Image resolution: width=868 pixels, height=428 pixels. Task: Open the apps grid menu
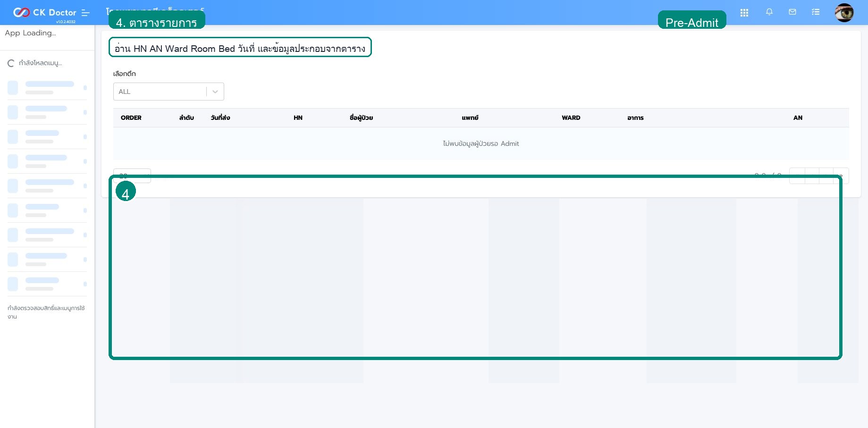click(744, 13)
